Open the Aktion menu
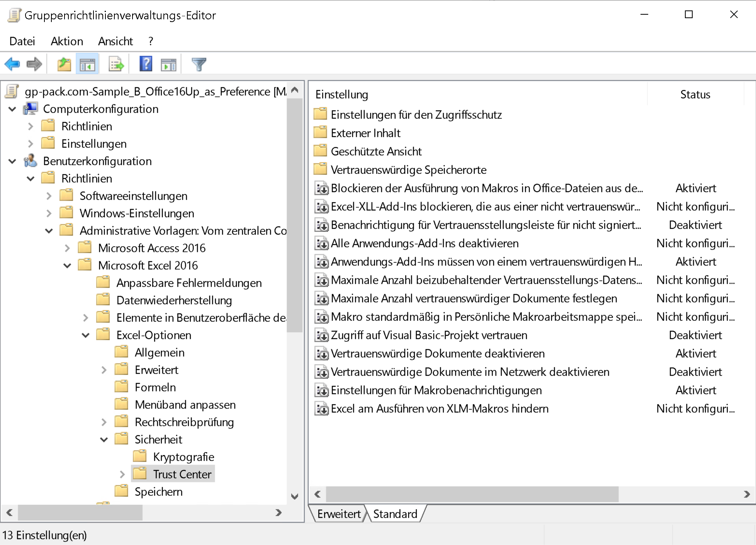The width and height of the screenshot is (756, 545). pyautogui.click(x=67, y=41)
